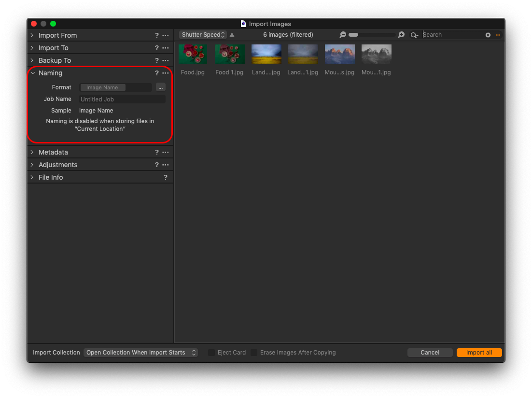Clear the search field with X icon
The height and width of the screenshot is (398, 532).
(488, 35)
